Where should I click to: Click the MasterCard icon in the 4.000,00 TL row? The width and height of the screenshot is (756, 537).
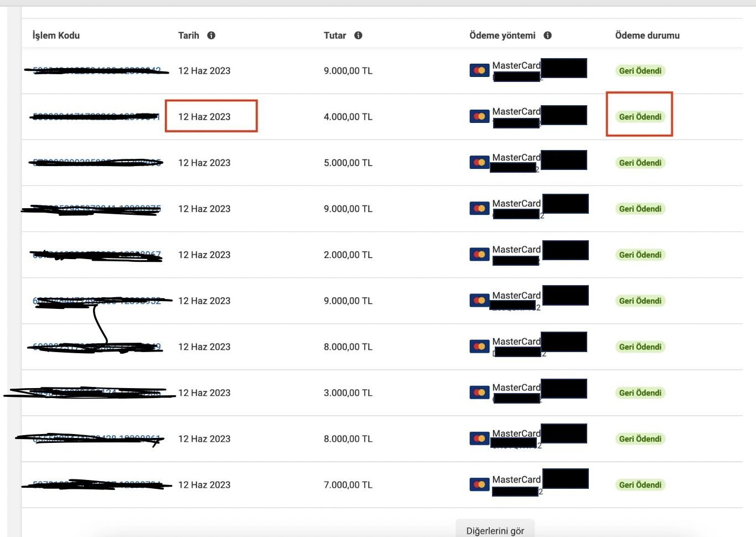pyautogui.click(x=479, y=116)
